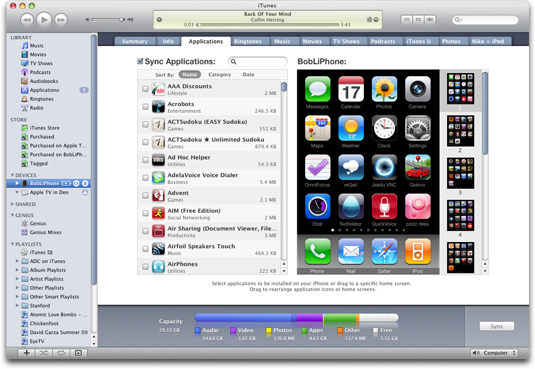Check the AdelaVoice Voice Dialer app

[x=145, y=178]
